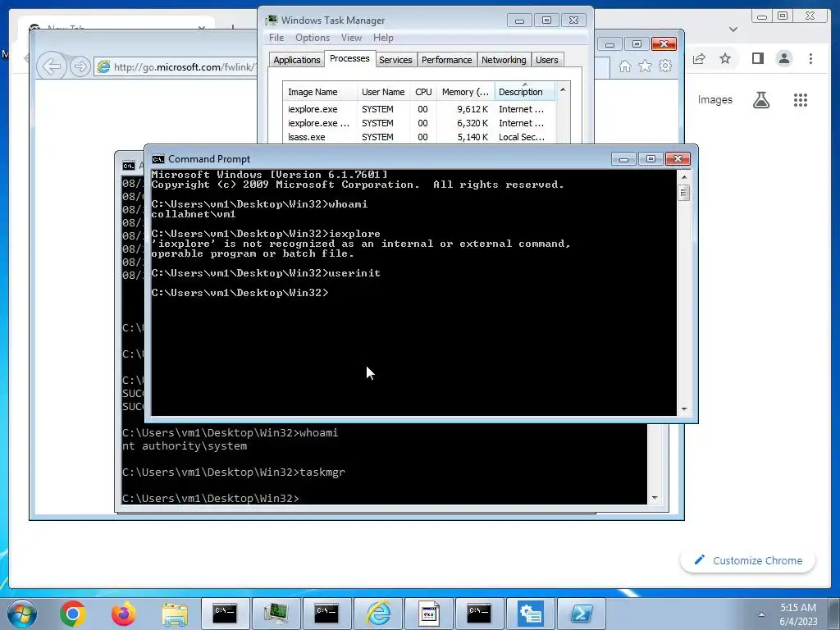Launch Firefox from the taskbar
Image resolution: width=840 pixels, height=630 pixels.
coord(124,614)
